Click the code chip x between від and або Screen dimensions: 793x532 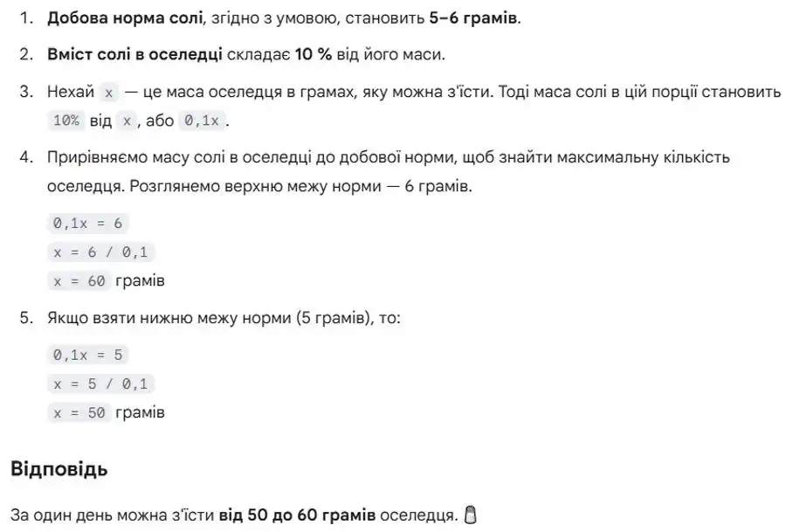coord(127,121)
